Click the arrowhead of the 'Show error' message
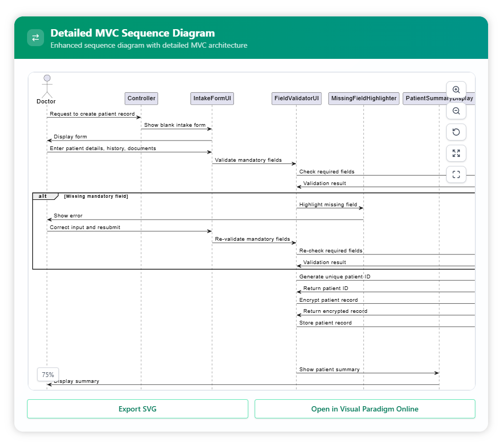Viewport: 504px width, 447px height. [49, 220]
